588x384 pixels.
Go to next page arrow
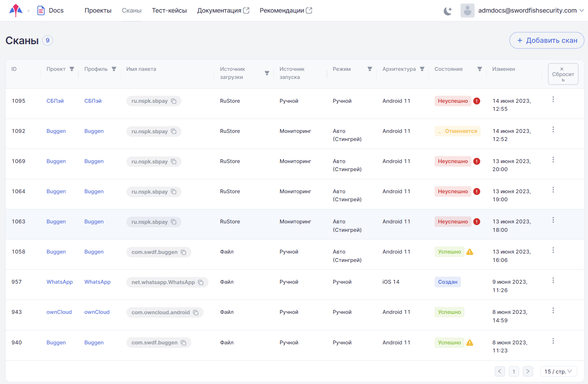coord(528,371)
